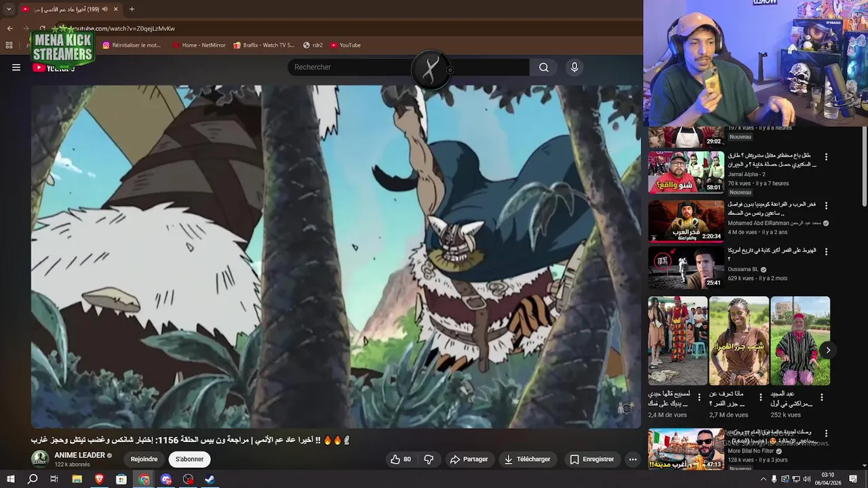The height and width of the screenshot is (488, 868).
Task: Click the Partager share button
Action: [x=469, y=459]
